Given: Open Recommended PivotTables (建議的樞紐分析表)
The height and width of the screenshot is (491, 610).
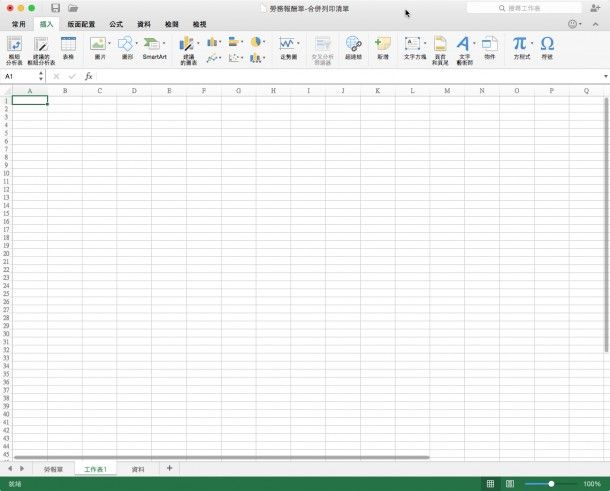Looking at the screenshot, I should pyautogui.click(x=41, y=50).
